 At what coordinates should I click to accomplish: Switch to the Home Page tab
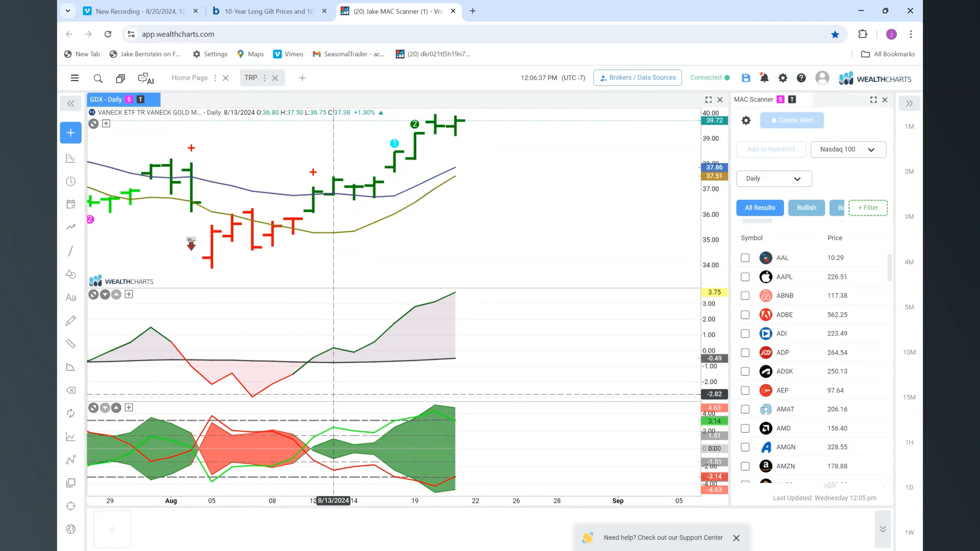[x=189, y=78]
